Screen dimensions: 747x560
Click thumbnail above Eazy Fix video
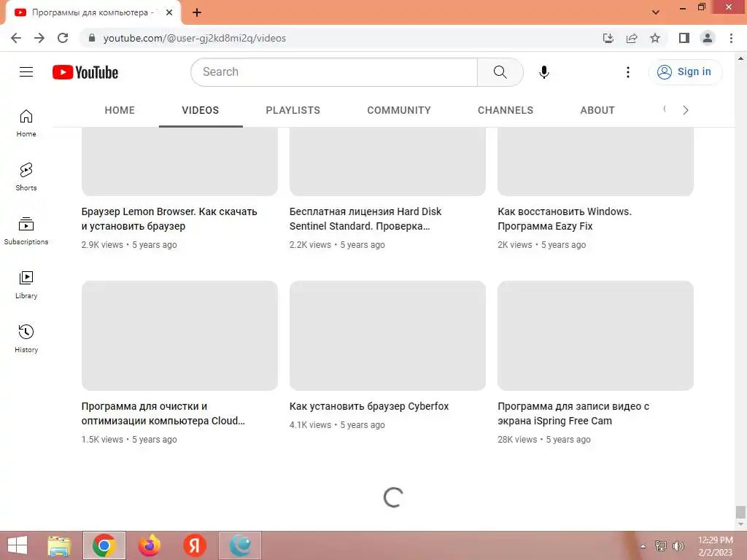pos(595,161)
